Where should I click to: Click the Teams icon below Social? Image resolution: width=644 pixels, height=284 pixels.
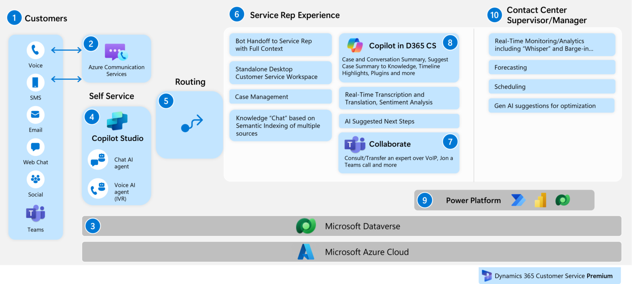pos(35,214)
